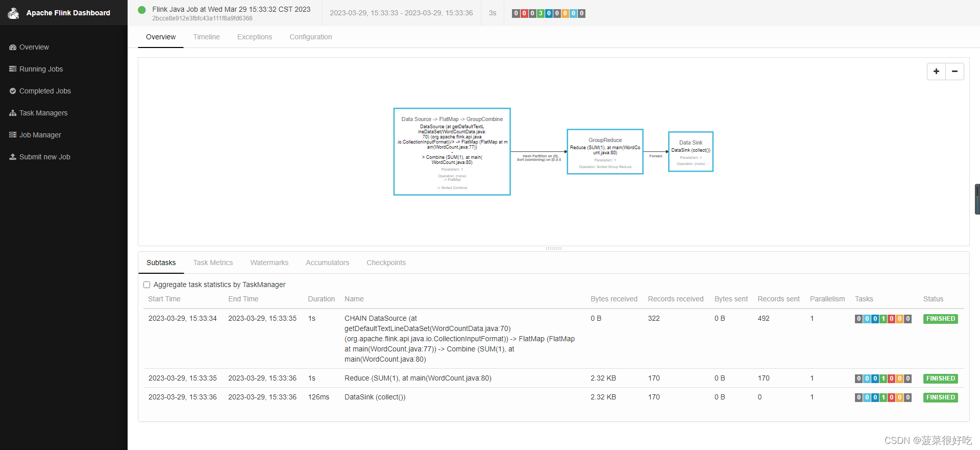Open the Watermarks tab
The height and width of the screenshot is (450, 980).
coord(269,263)
